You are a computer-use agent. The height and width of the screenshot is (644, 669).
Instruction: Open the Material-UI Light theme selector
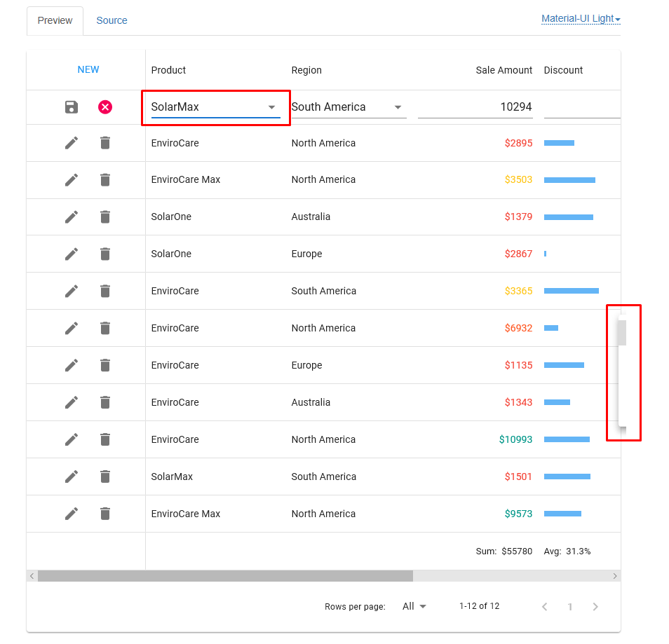coord(580,18)
